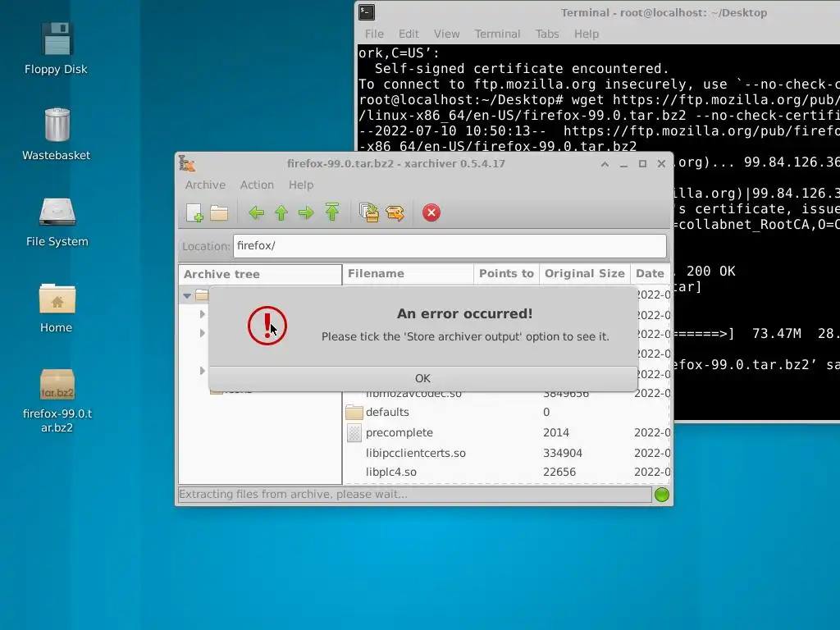Image resolution: width=840 pixels, height=630 pixels.
Task: Select the libmozavcodec.so row
Action: click(x=506, y=395)
